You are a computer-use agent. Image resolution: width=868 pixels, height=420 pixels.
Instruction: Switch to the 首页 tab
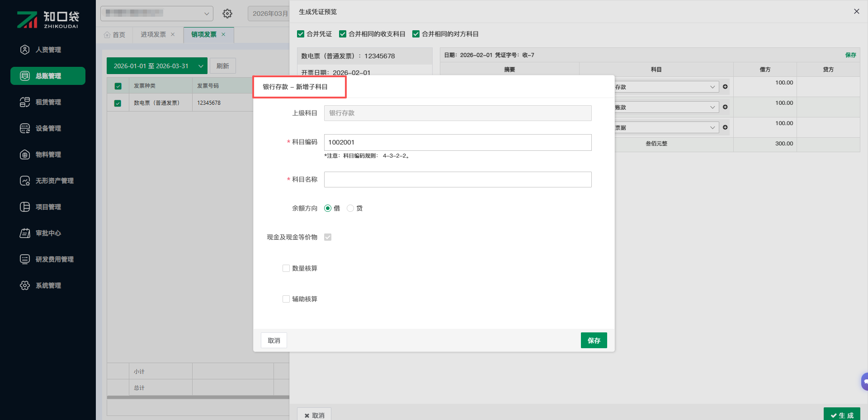click(x=114, y=34)
